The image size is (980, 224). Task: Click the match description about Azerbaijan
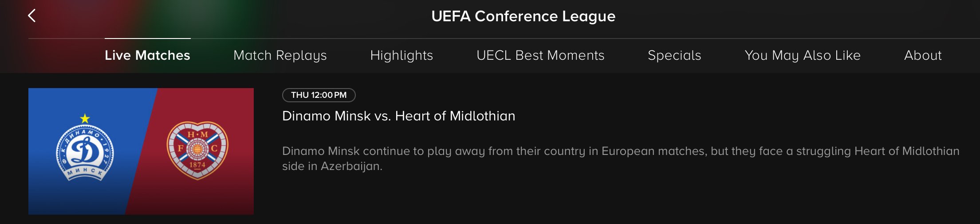(621, 158)
